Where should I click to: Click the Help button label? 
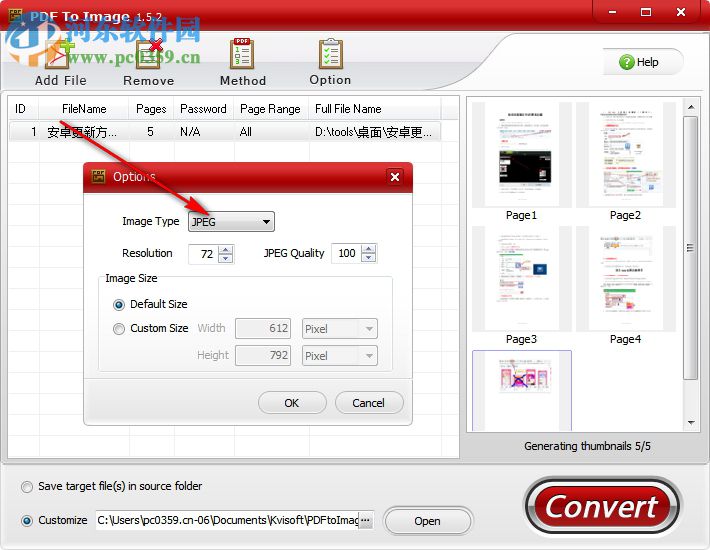coord(647,62)
